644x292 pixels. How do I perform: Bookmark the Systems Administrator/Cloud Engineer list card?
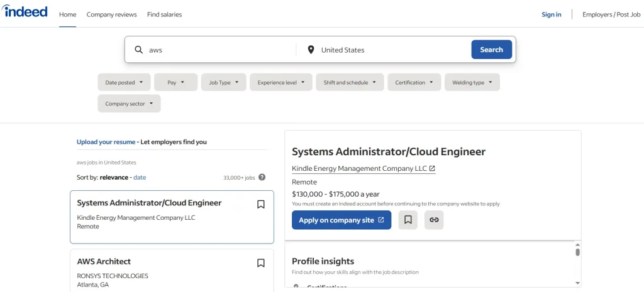(x=261, y=204)
